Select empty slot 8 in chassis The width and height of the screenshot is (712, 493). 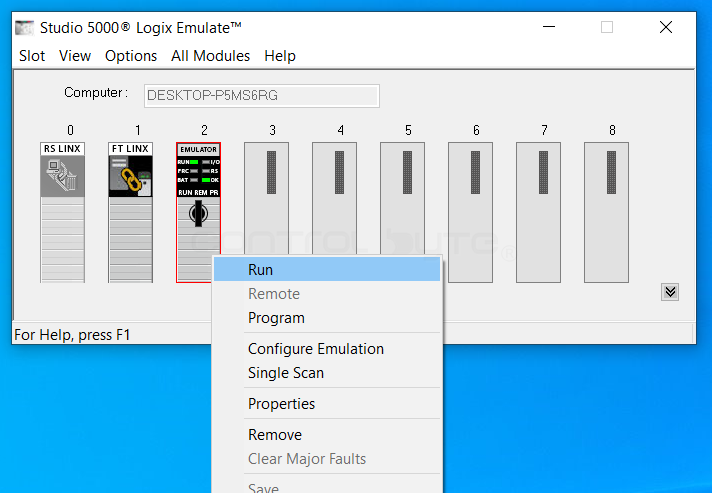tap(607, 212)
